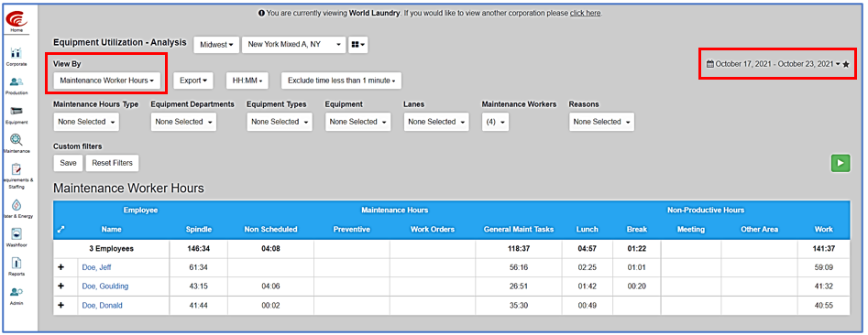The image size is (868, 335).
Task: Open the Equipment Departments dropdown
Action: coord(183,122)
